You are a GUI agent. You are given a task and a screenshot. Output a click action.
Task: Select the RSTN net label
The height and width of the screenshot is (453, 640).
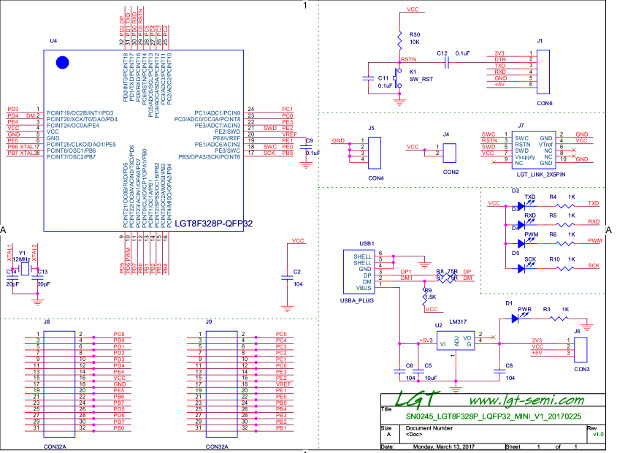408,60
